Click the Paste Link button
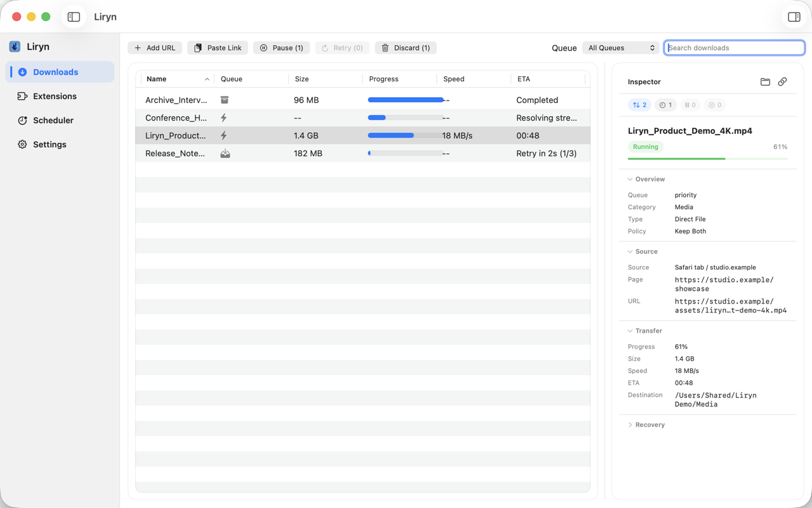The image size is (812, 508). coord(218,48)
